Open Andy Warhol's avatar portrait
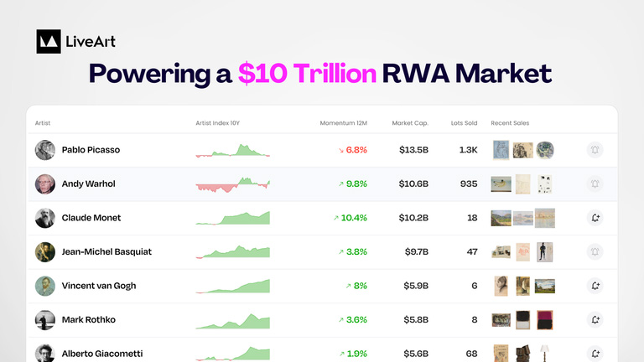The height and width of the screenshot is (362, 644). point(44,184)
